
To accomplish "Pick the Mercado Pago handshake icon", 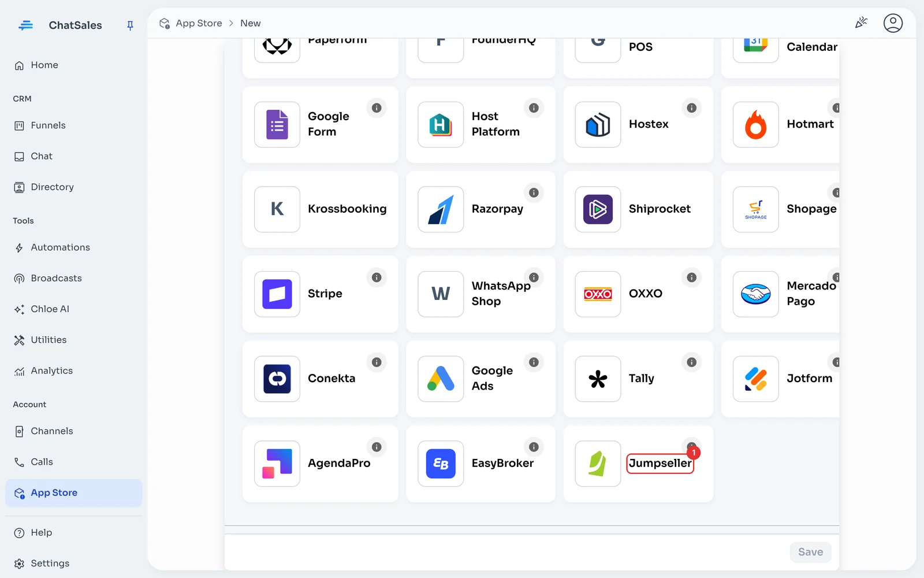I will click(755, 294).
